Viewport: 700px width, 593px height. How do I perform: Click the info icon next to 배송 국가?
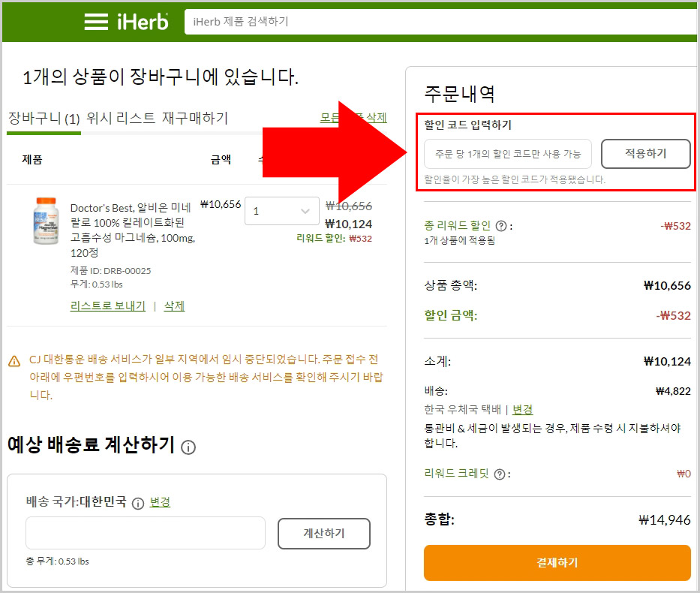[137, 502]
